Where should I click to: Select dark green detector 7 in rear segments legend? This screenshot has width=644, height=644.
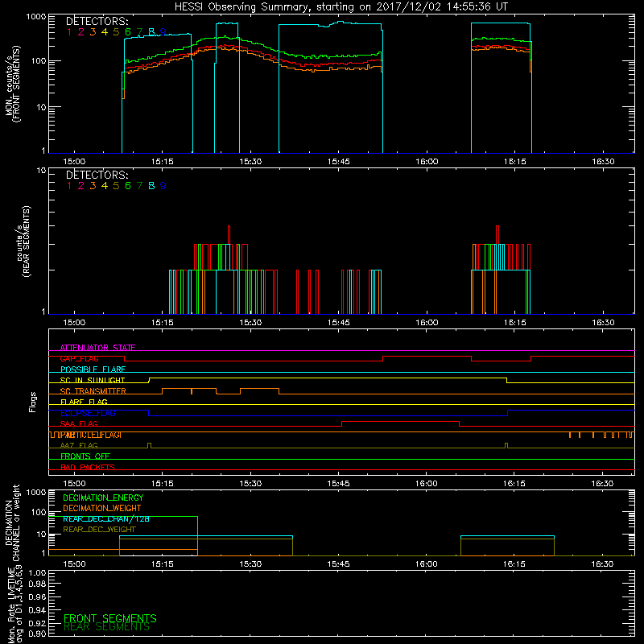139,186
